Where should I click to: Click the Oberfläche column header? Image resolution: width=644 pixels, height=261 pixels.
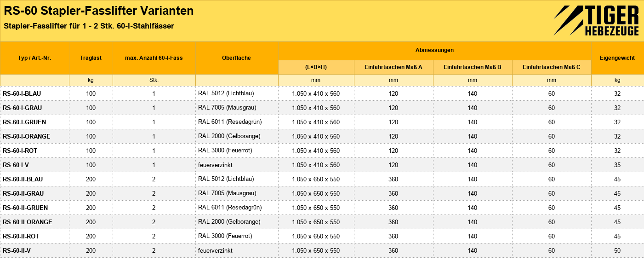click(237, 58)
